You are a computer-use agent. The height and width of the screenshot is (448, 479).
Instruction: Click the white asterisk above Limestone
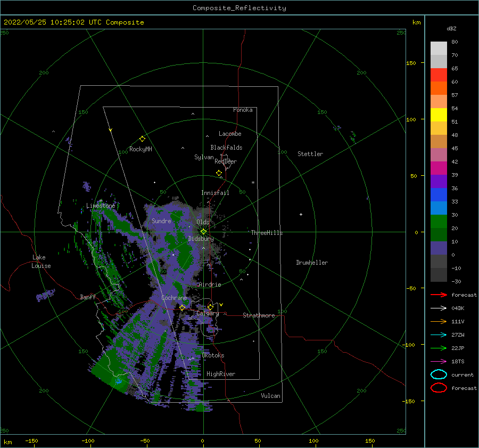(x=101, y=201)
